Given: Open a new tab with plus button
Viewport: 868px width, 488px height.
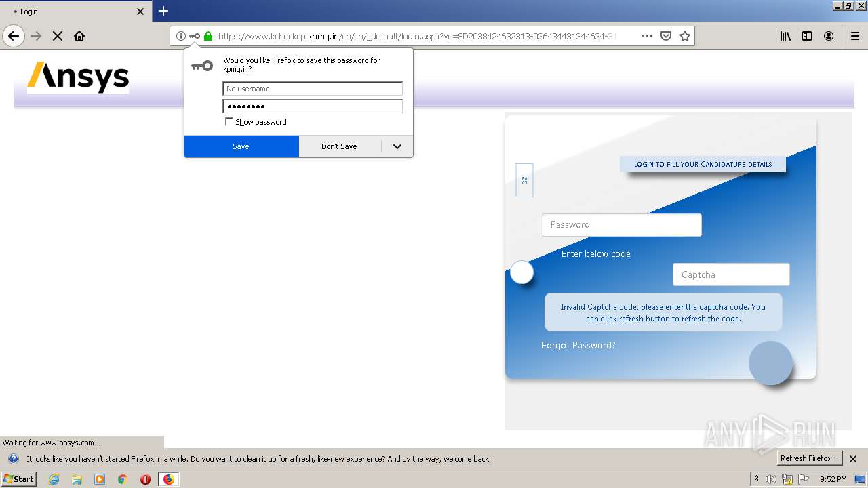Looking at the screenshot, I should [x=163, y=11].
